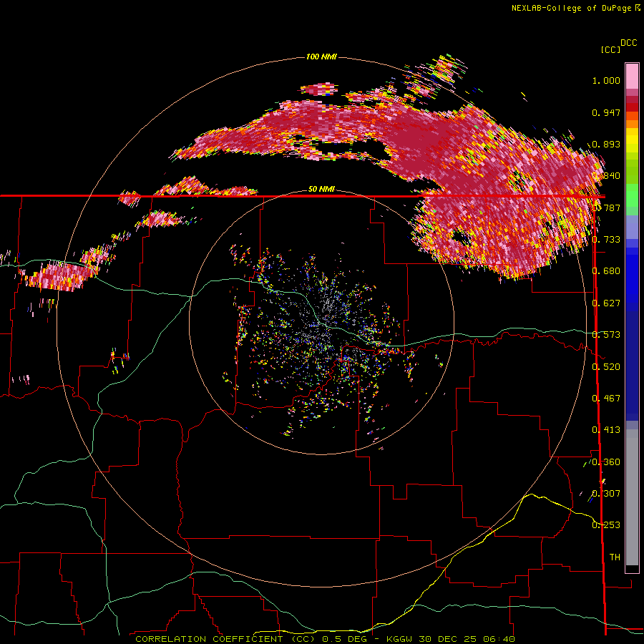
Task: Click the [CC] units label
Action: [611, 49]
